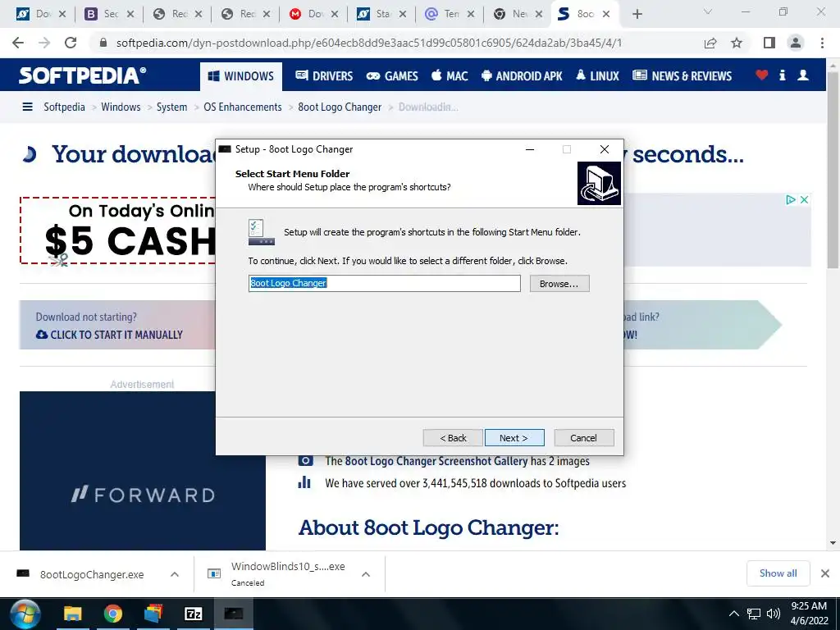840x630 pixels.
Task: Expand options for 8ootLogoChanger.exe download
Action: 175,574
